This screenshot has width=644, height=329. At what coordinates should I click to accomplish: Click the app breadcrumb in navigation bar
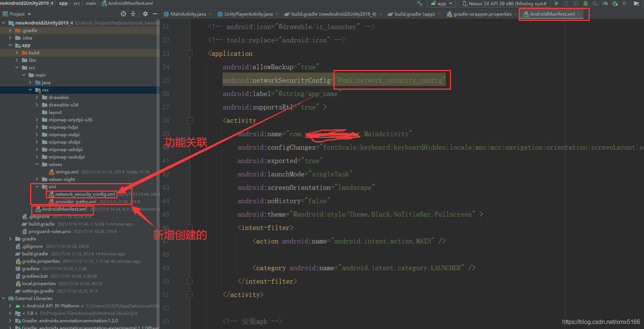[63, 3]
